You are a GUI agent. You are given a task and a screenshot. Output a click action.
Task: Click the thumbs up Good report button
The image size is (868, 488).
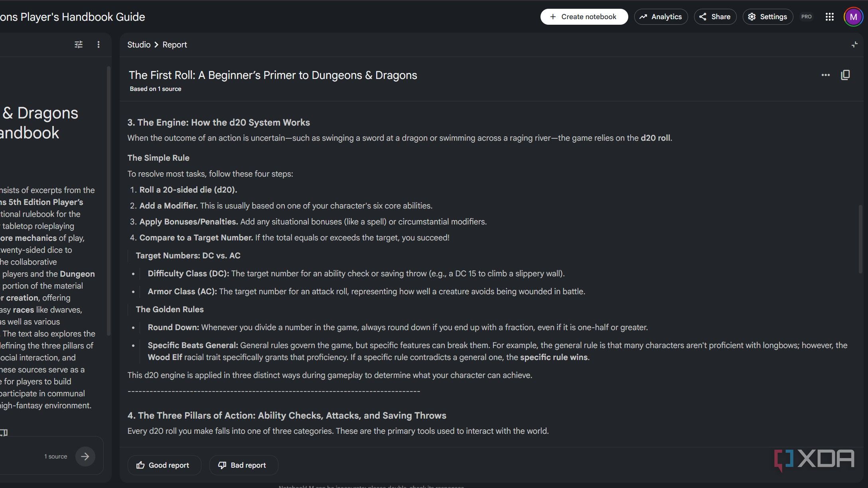coord(164,465)
